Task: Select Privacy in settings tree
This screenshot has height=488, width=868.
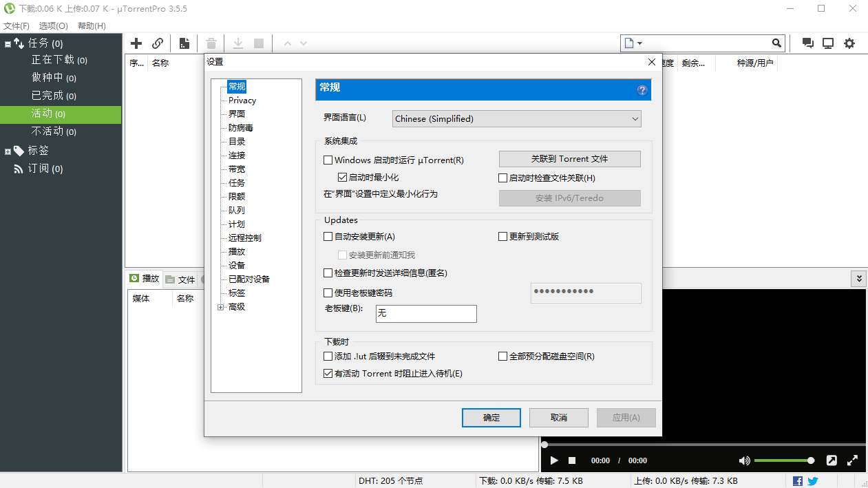Action: [x=242, y=100]
